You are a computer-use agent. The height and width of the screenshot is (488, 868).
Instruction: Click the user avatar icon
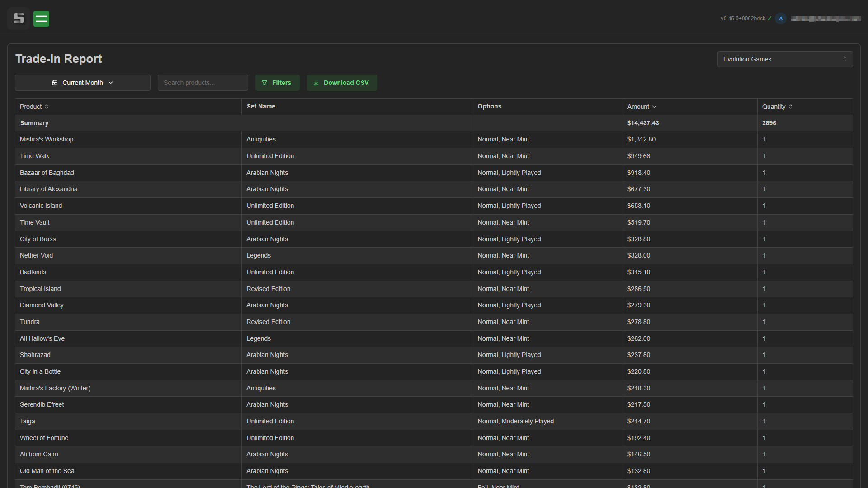pos(780,19)
